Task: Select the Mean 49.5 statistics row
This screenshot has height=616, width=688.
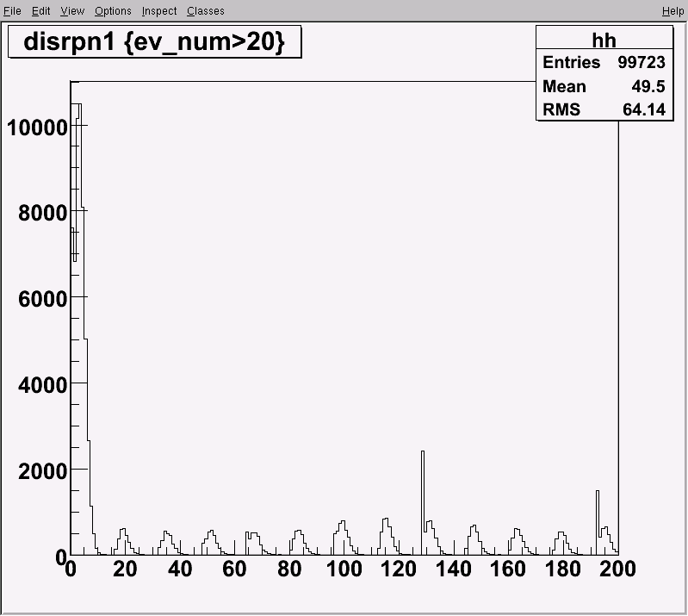Action: [x=604, y=86]
